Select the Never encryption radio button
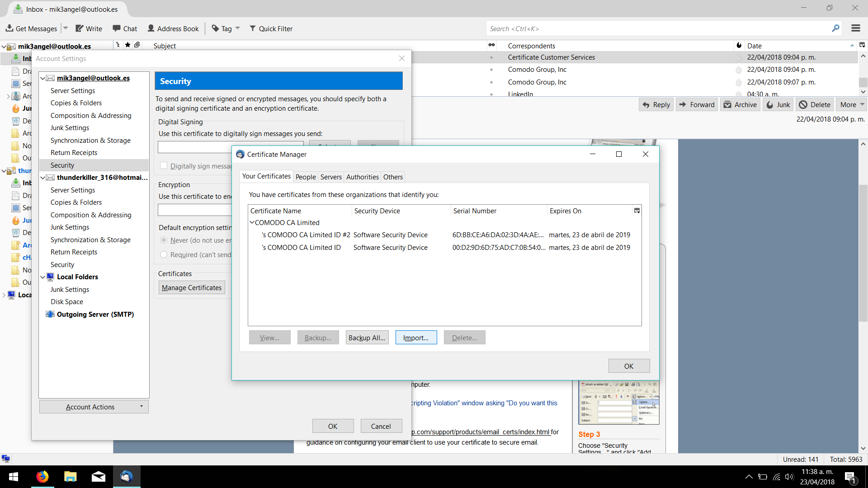 click(x=164, y=240)
